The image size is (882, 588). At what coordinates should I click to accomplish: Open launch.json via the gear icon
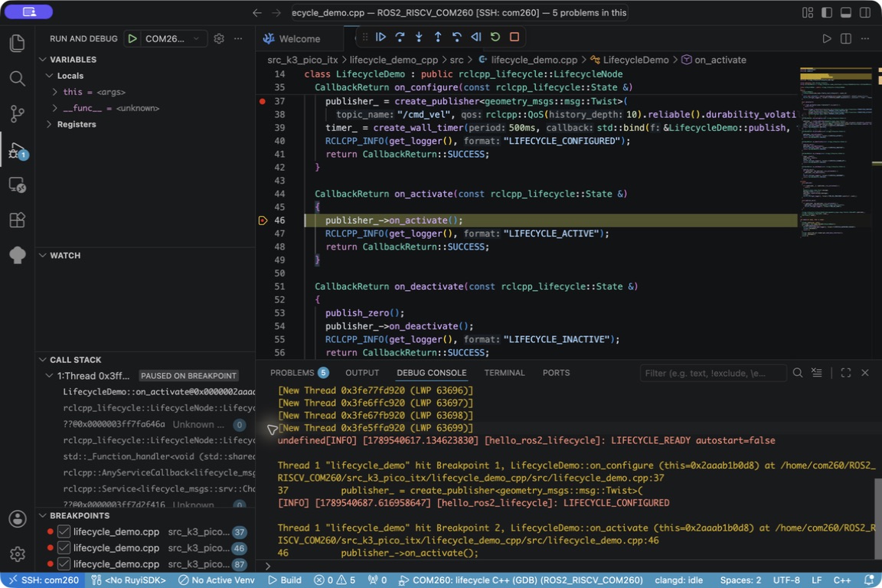click(219, 38)
